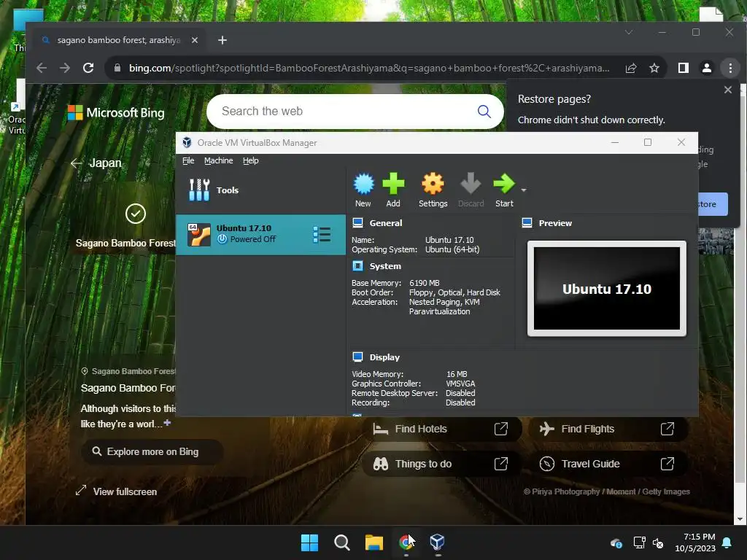Open the Machine menu in VirtualBox

[219, 160]
